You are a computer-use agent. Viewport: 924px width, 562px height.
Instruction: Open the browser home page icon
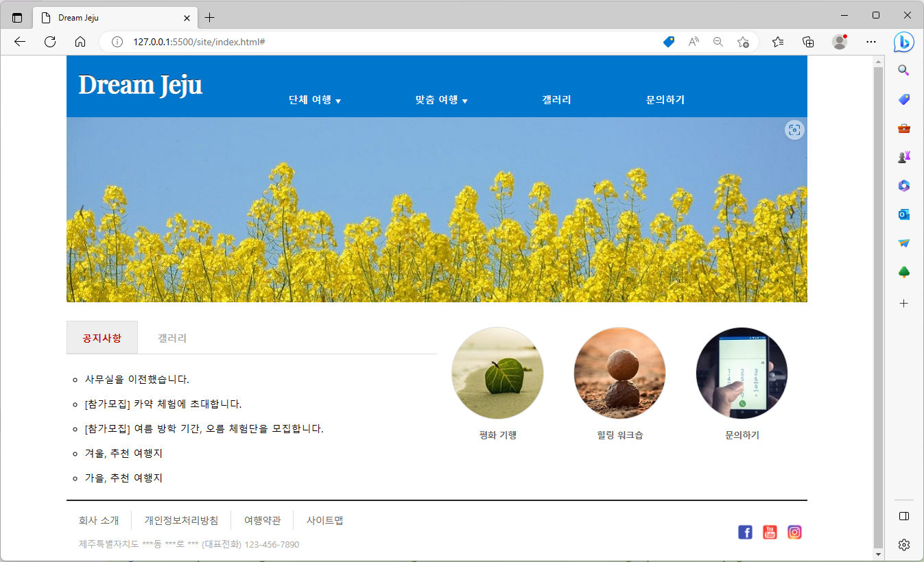point(80,42)
